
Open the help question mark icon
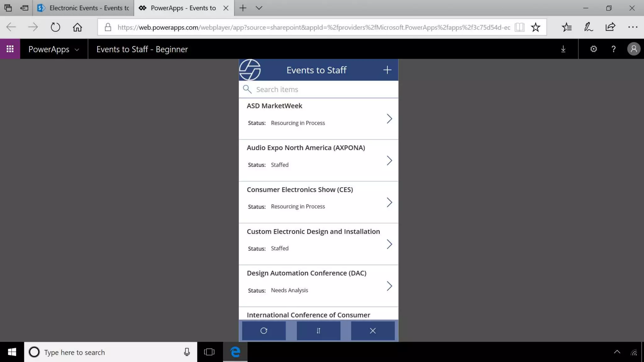[613, 49]
